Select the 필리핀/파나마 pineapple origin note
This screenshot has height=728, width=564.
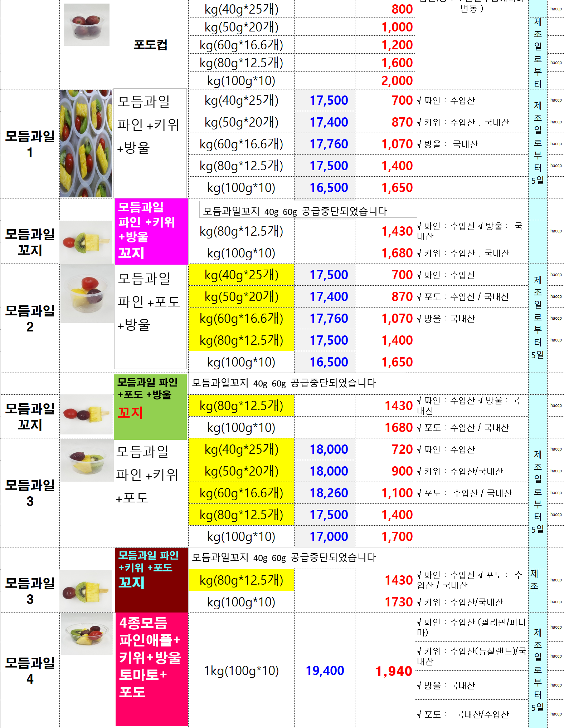[471, 627]
